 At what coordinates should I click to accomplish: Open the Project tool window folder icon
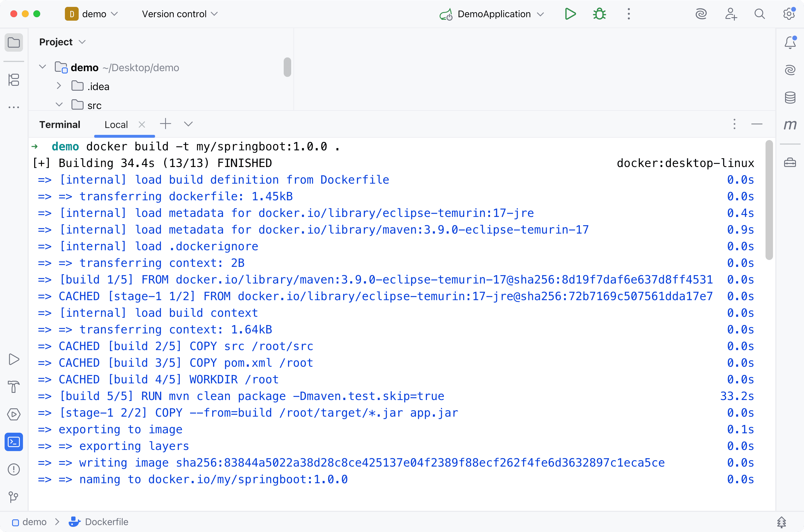(13, 42)
